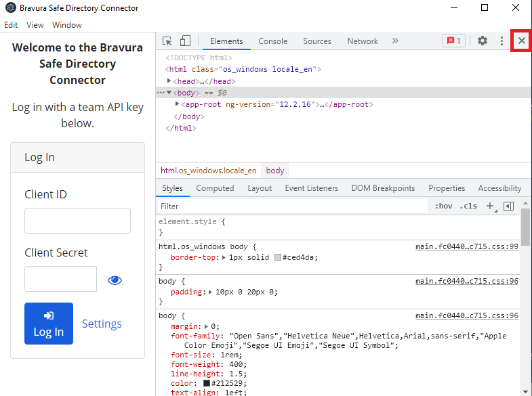Viewport: 532px width, 396px height.
Task: Open the Window menu
Action: (67, 25)
